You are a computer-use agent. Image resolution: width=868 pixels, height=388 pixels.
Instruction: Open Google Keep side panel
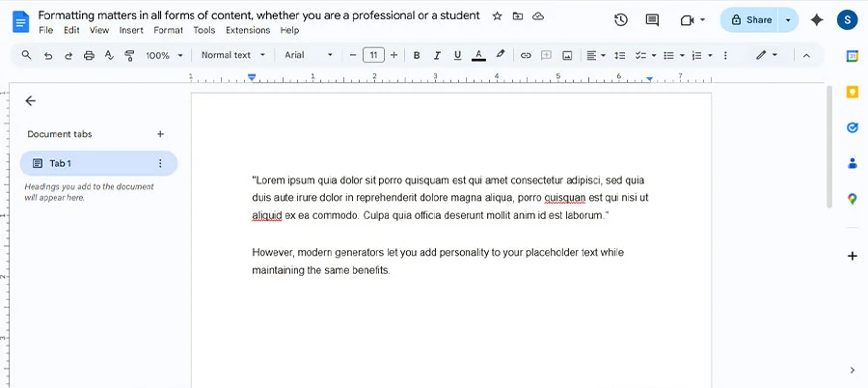click(853, 92)
